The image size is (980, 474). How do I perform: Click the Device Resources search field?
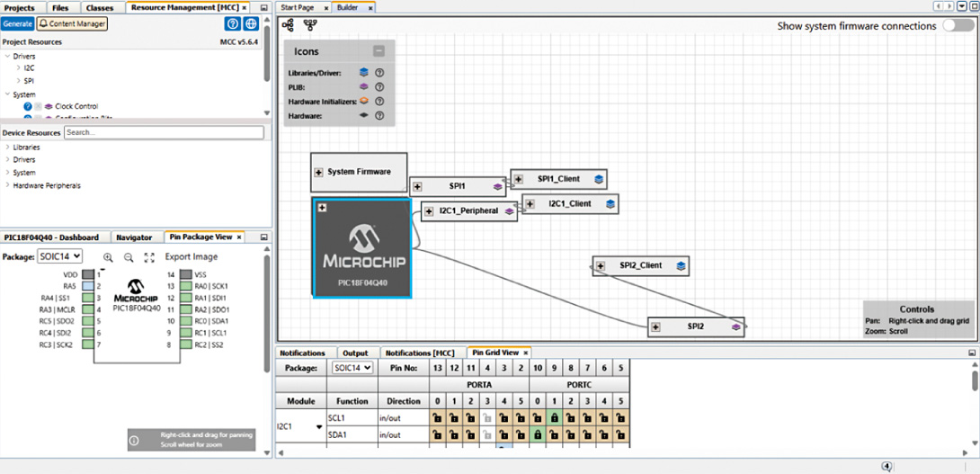pyautogui.click(x=163, y=132)
